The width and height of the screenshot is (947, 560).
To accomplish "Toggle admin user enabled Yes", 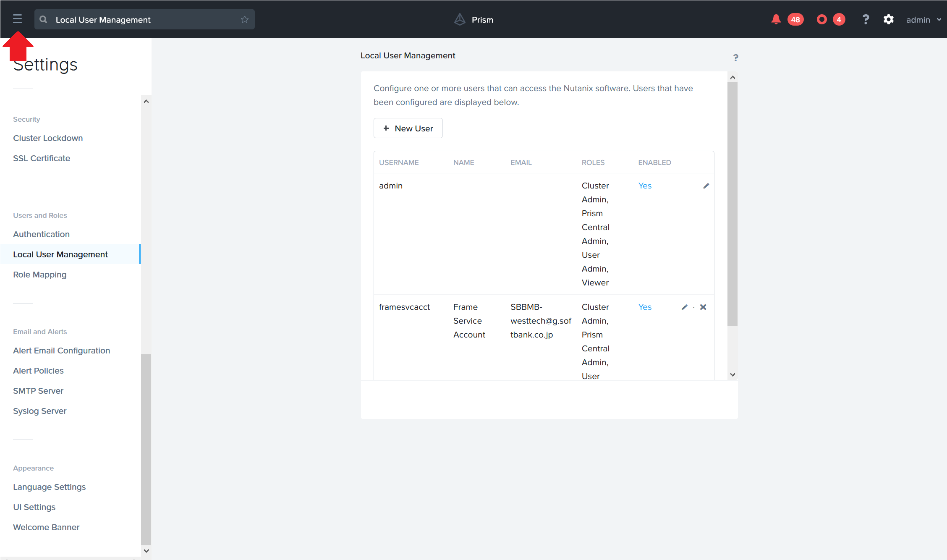I will pos(645,186).
